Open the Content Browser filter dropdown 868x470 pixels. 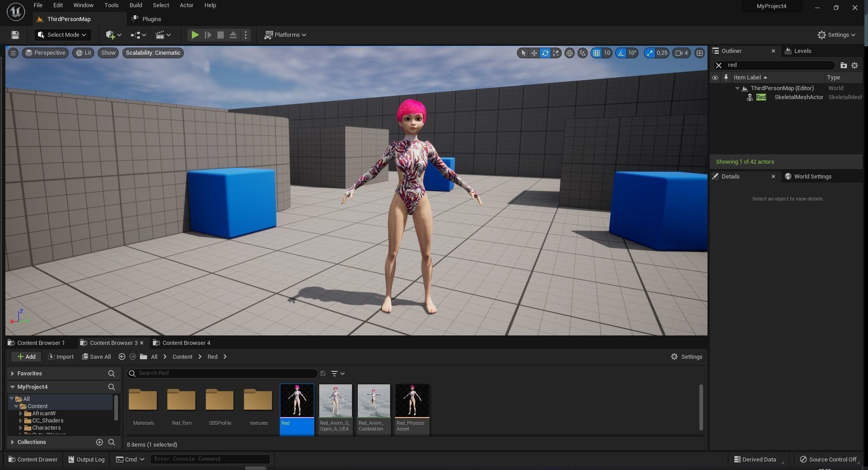point(338,373)
